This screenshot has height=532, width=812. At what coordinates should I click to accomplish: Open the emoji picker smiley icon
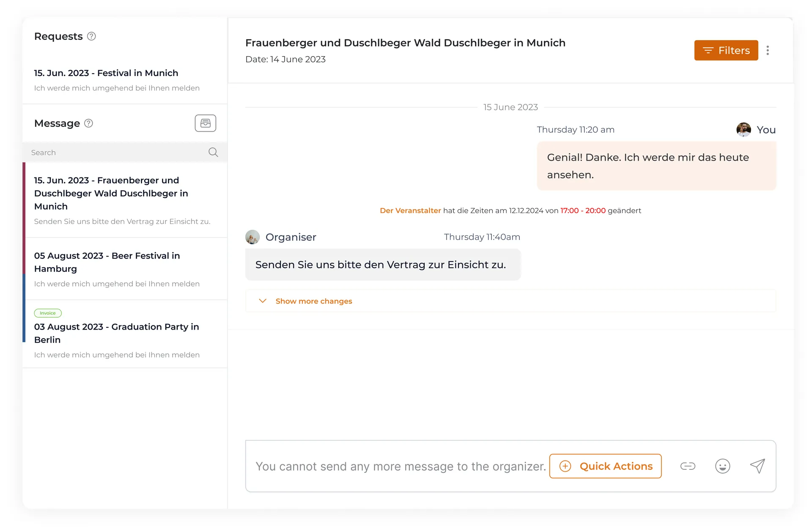tap(722, 466)
